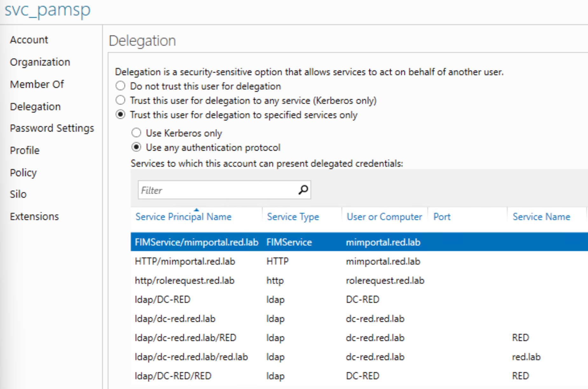This screenshot has height=389, width=588.
Task: Switch to Password Settings section
Action: 52,128
